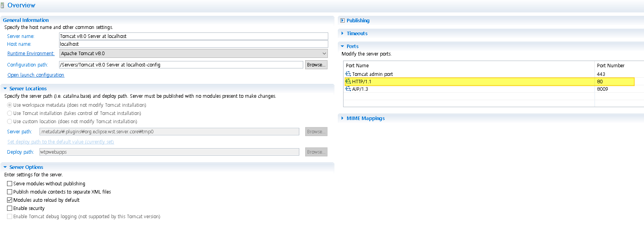Click the HTTP/1.1 port row icon
The width and height of the screenshot is (644, 226).
(x=348, y=81)
